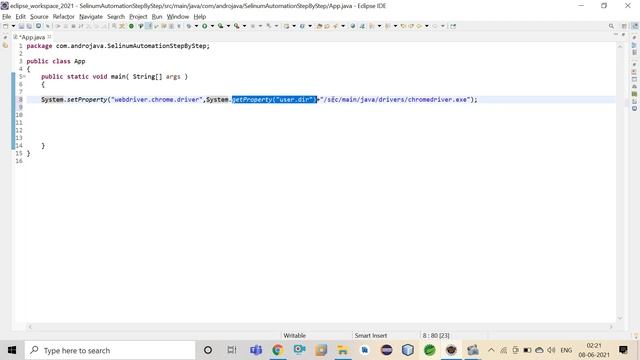Click the green Run launch button

[204, 26]
